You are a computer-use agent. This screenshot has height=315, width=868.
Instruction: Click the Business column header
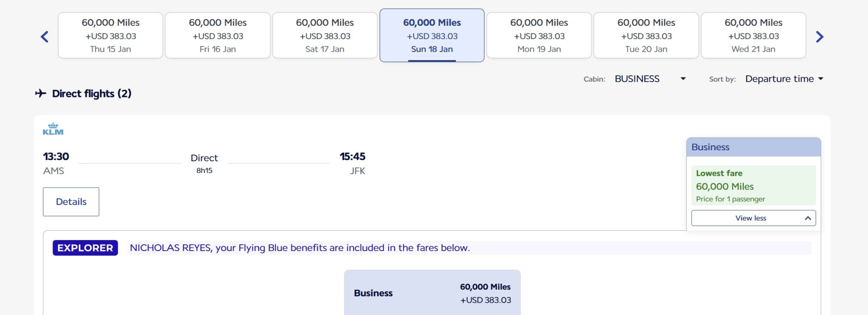754,147
